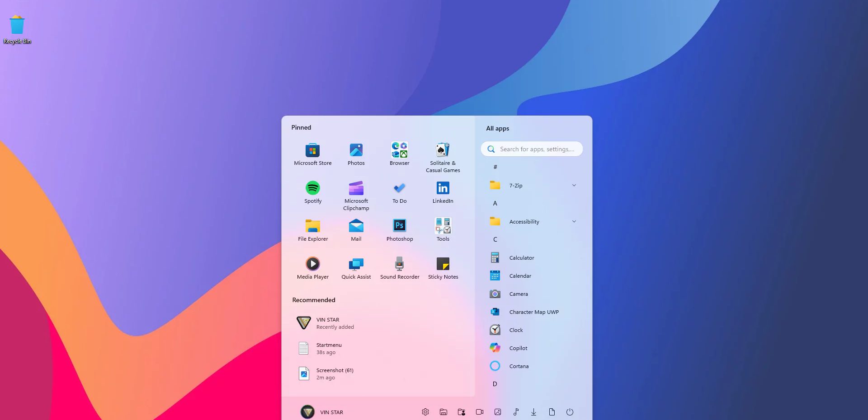868x420 pixels.
Task: Expand the Accessibility folder chevron
Action: click(574, 221)
